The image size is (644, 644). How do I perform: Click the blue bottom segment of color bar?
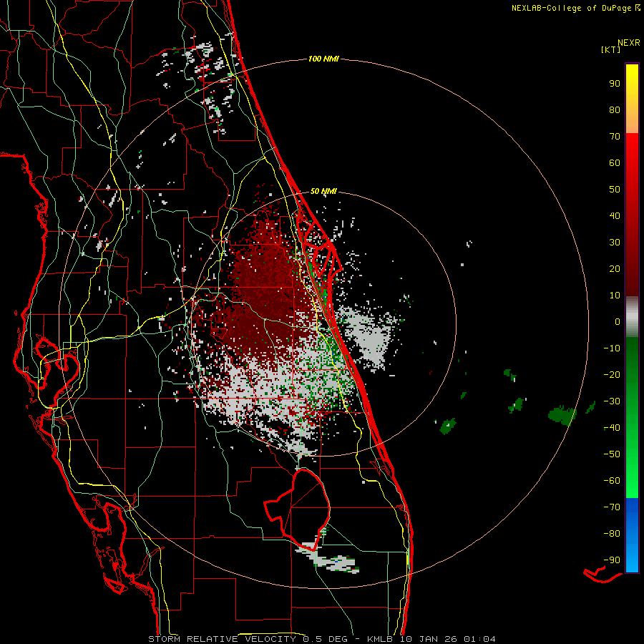tap(632, 535)
